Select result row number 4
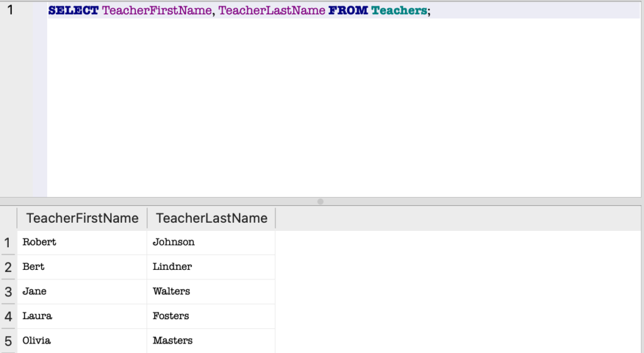Image resolution: width=644 pixels, height=353 pixels. click(x=8, y=316)
